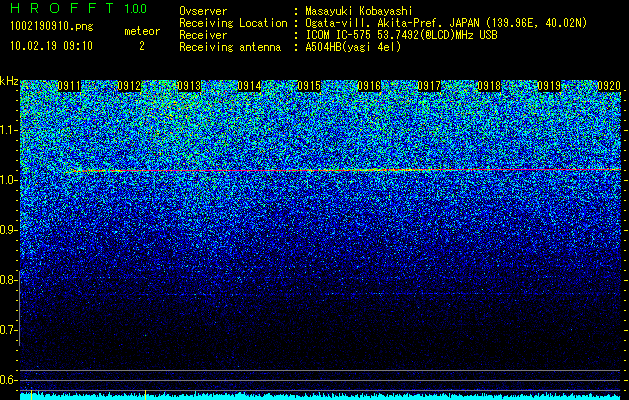
Task: Click the 1.1 kHz axis label
Action: [x=9, y=130]
